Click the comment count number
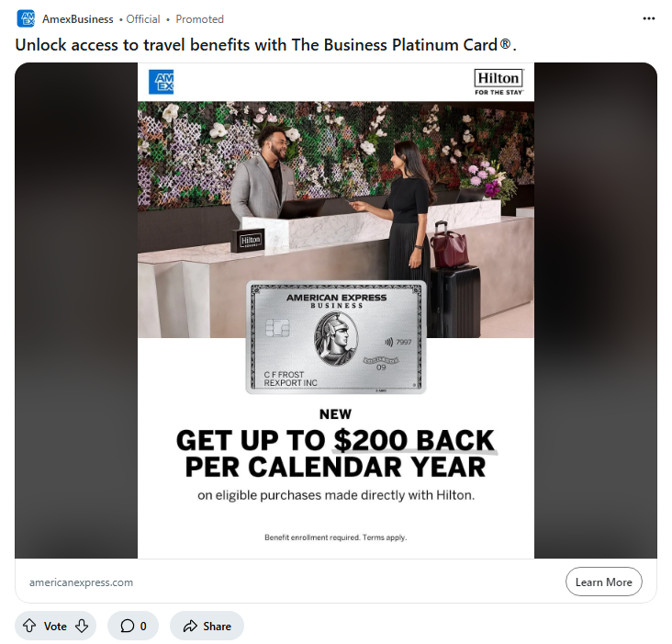This screenshot has width=672, height=644. (x=142, y=626)
